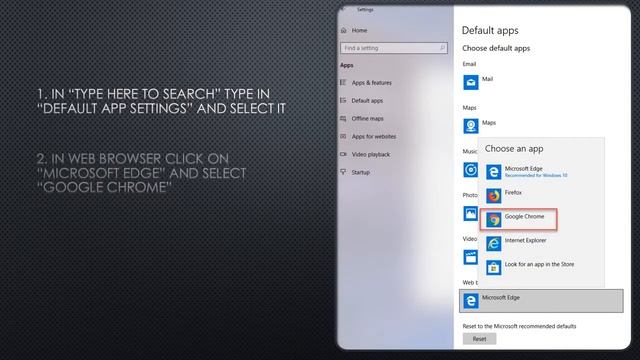
Task: Click the Default apps page heading
Action: (490, 31)
